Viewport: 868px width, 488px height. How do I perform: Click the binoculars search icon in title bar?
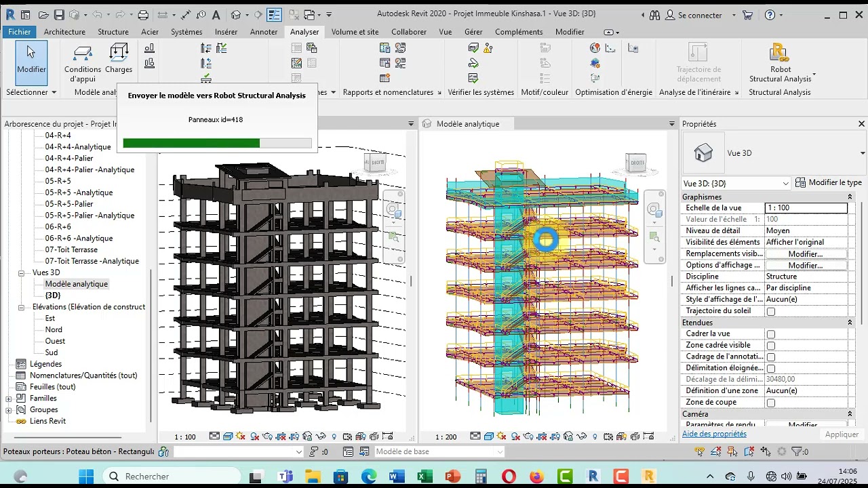pos(654,14)
